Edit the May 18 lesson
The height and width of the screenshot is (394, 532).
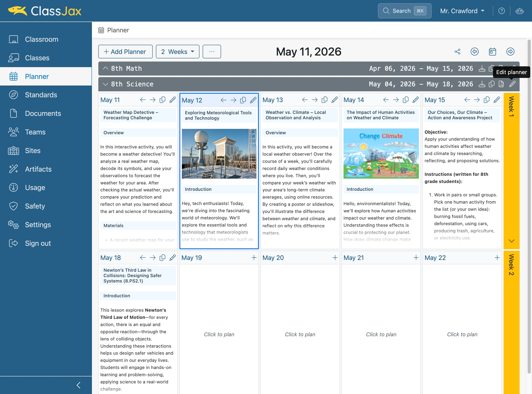[x=172, y=258]
